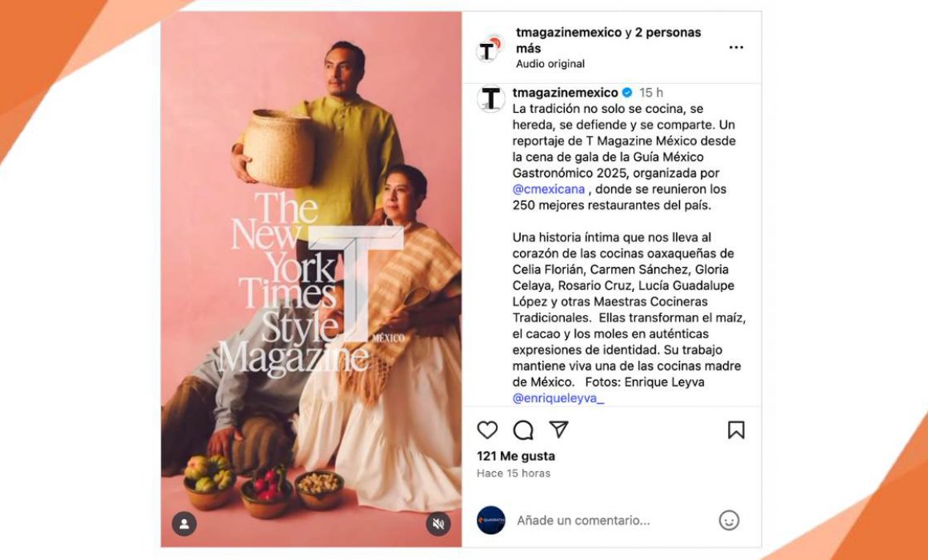The image size is (928, 560).
Task: Click the tmagazinemexico username in the caption
Action: point(566,93)
